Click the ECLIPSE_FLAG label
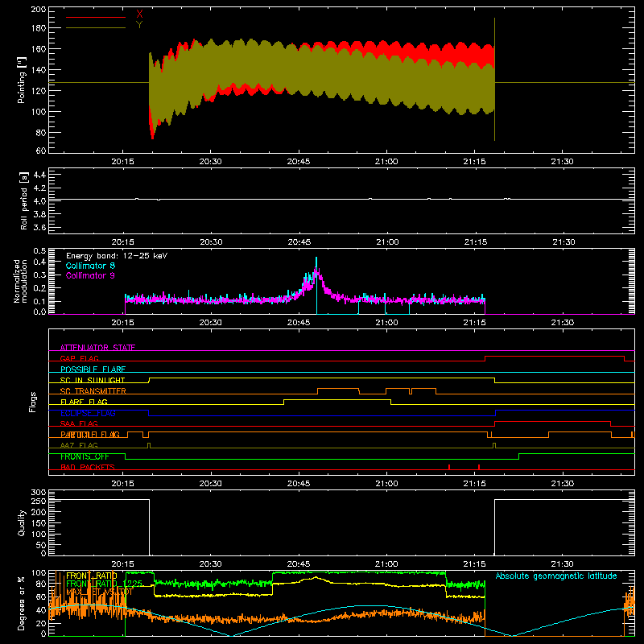Viewport: 644px width, 644px height. pos(88,413)
